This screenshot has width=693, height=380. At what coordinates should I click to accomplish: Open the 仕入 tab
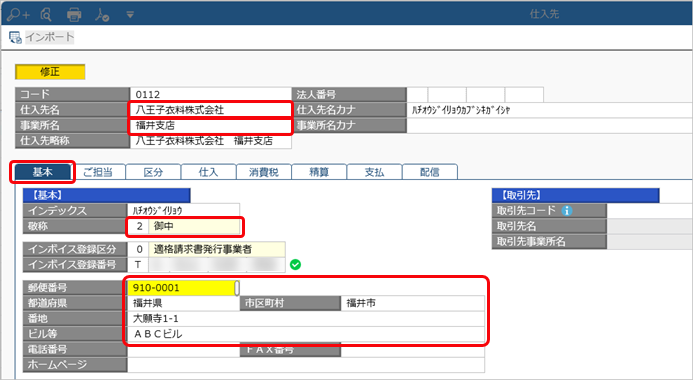coord(209,172)
